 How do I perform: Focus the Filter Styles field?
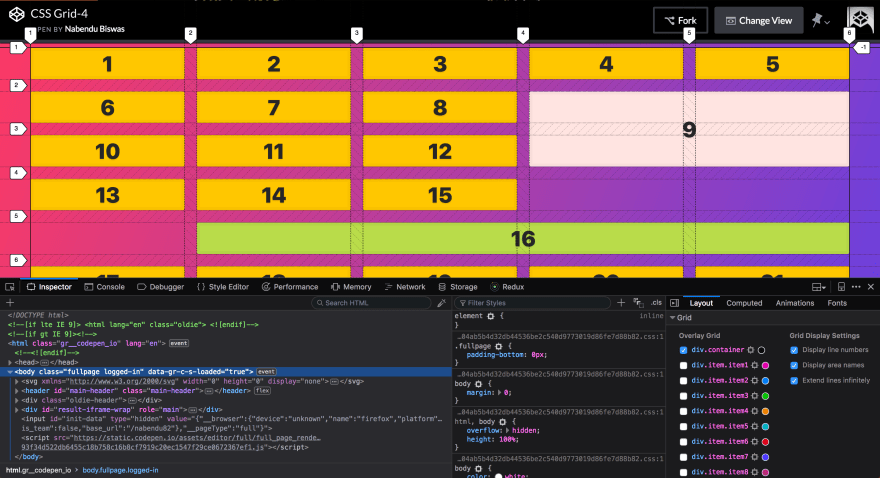[x=532, y=303]
